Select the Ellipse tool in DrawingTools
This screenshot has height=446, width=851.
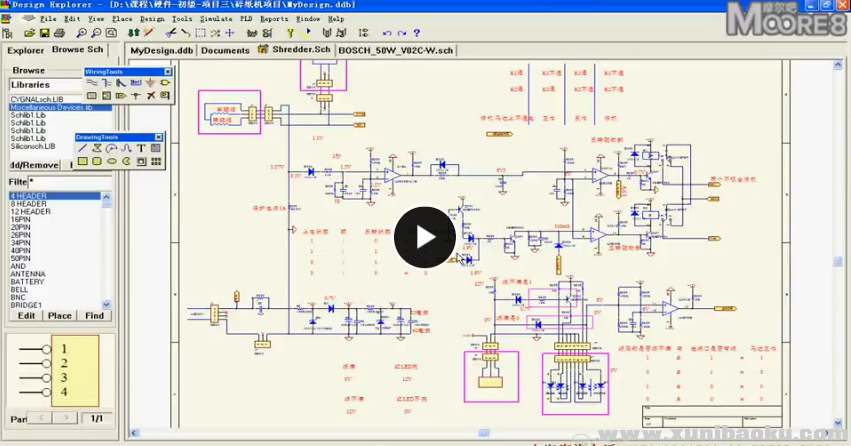pos(112,161)
